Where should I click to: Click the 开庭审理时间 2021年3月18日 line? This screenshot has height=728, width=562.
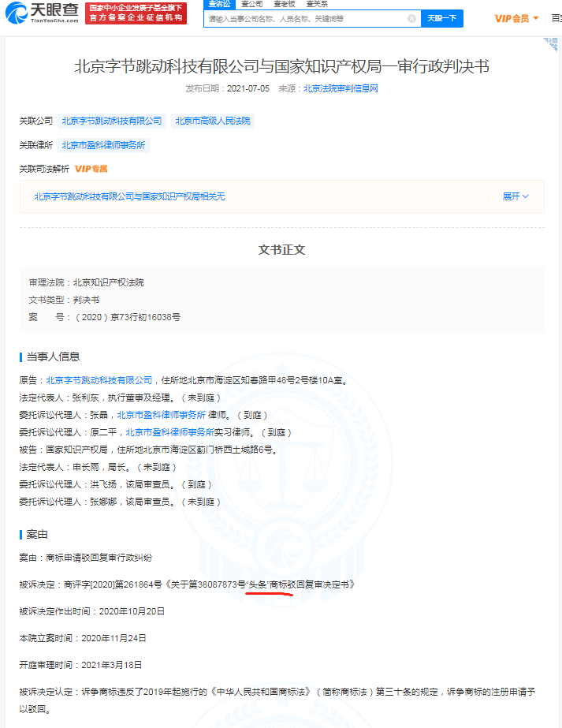pyautogui.click(x=80, y=666)
